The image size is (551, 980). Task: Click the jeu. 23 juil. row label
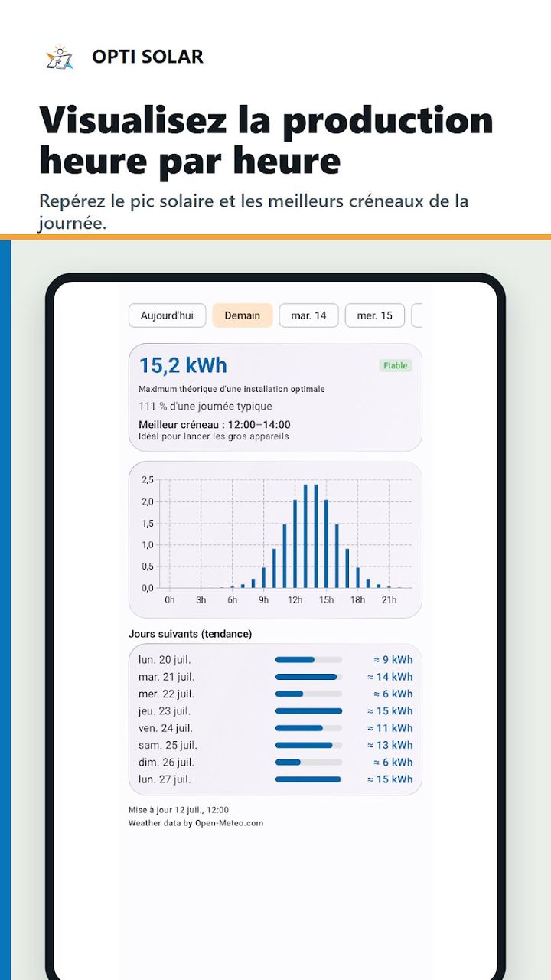point(166,710)
